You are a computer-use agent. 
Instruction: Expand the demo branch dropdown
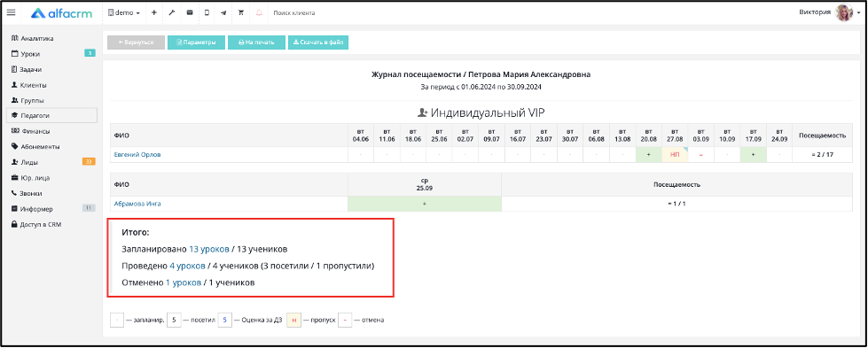coord(124,12)
